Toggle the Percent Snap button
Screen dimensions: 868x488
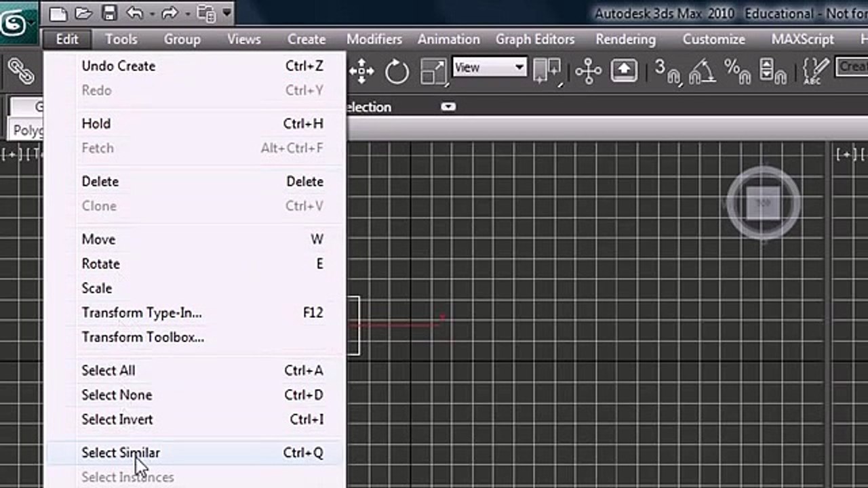[x=736, y=70]
